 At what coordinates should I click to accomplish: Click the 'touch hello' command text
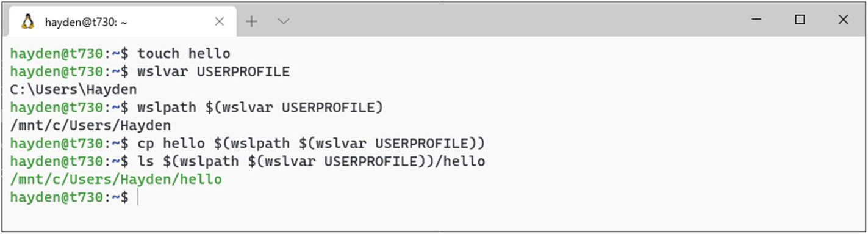point(184,54)
